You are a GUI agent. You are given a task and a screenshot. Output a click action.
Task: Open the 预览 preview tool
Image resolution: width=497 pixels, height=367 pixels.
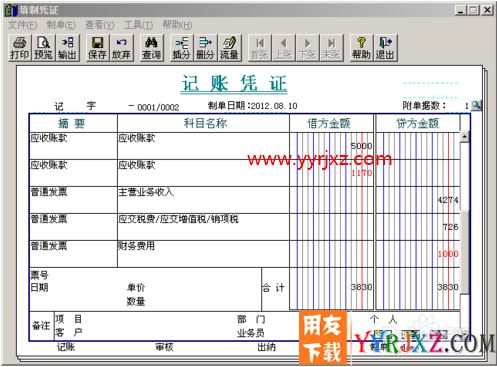pos(44,48)
